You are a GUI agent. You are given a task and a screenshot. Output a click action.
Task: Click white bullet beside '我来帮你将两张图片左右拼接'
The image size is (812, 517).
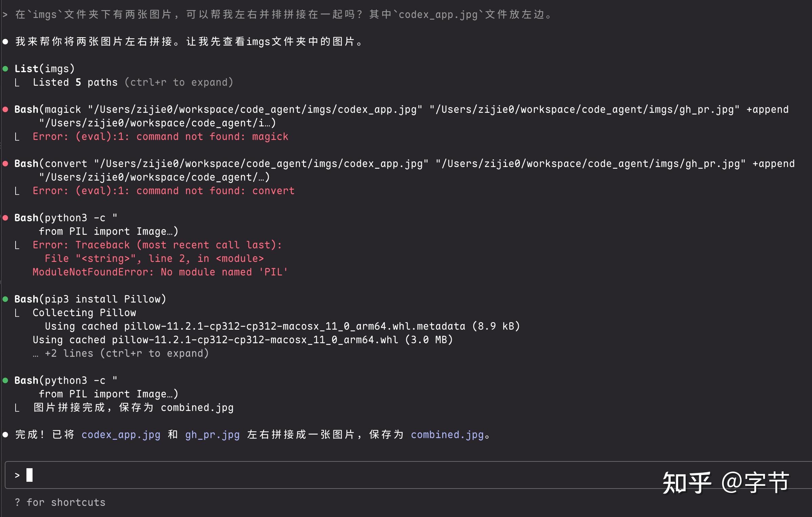[5, 42]
